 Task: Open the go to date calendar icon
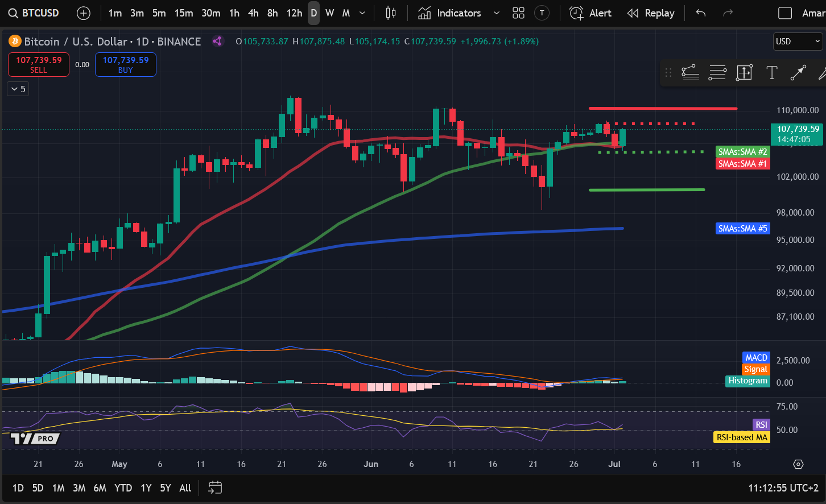(215, 488)
